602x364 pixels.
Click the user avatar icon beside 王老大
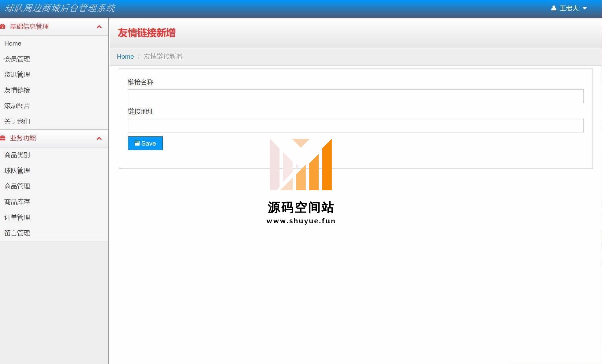pos(554,8)
